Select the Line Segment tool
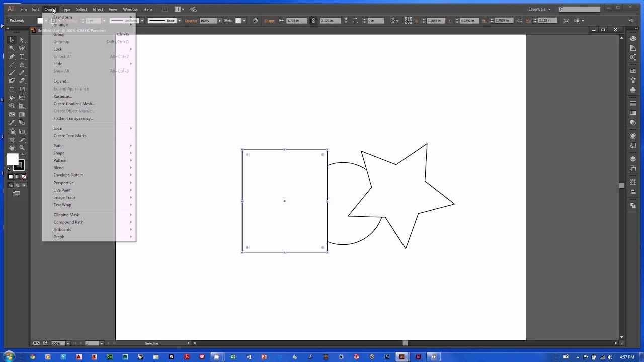Screen dimensions: 644x362 pyautogui.click(x=12, y=65)
